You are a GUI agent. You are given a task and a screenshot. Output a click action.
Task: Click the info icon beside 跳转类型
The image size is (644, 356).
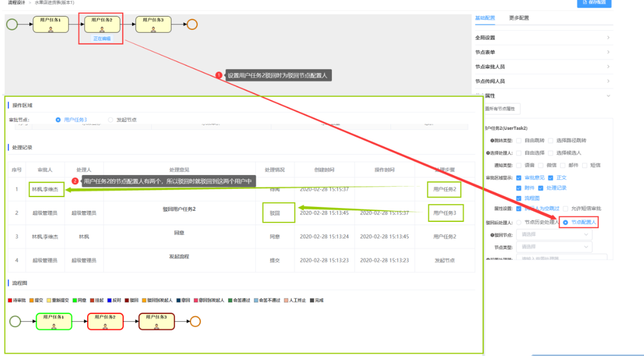point(492,140)
